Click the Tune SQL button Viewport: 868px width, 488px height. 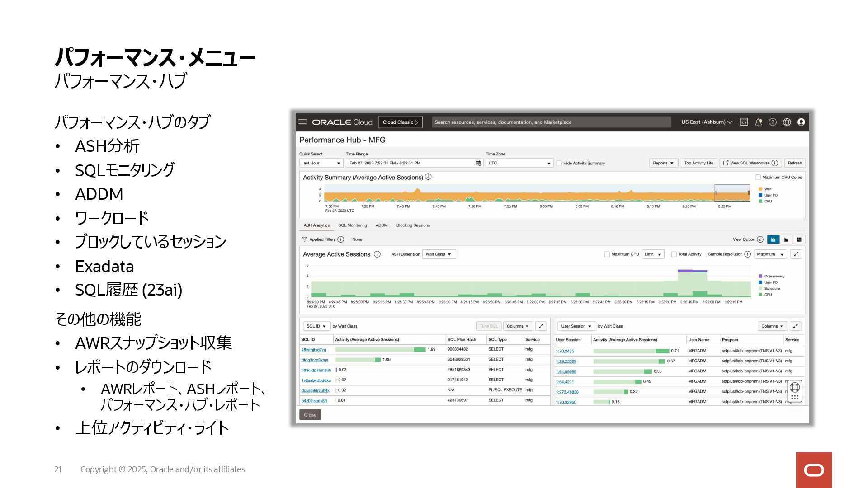tap(489, 326)
